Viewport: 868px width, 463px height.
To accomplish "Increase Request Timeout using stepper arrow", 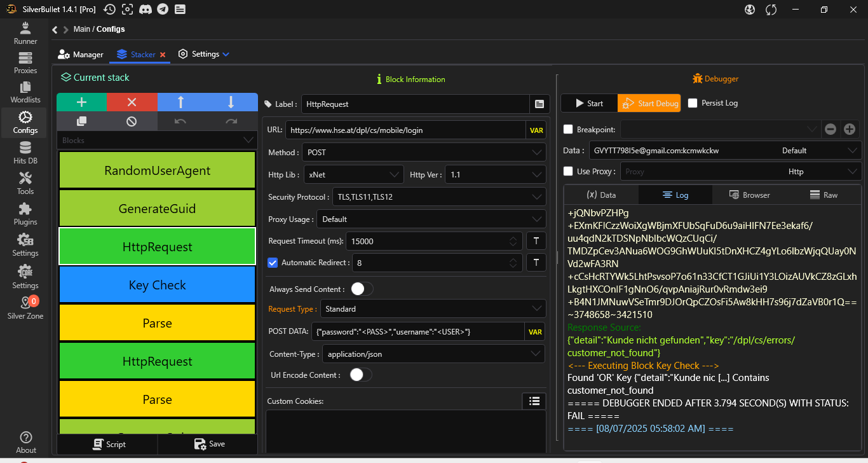I will coord(513,238).
